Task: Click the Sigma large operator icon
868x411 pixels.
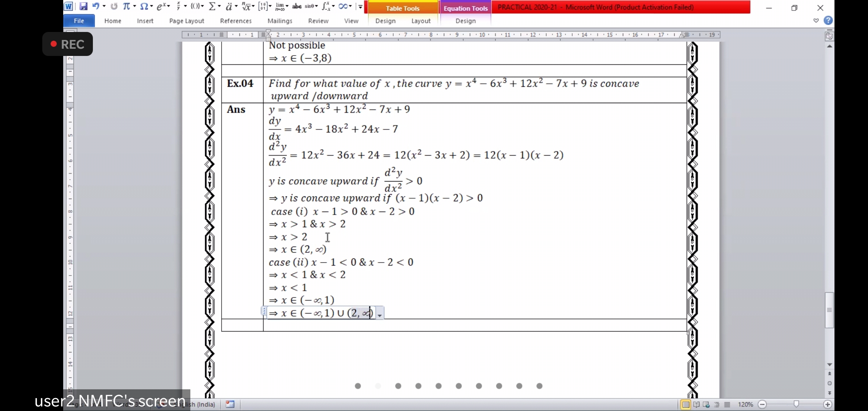Action: (212, 6)
